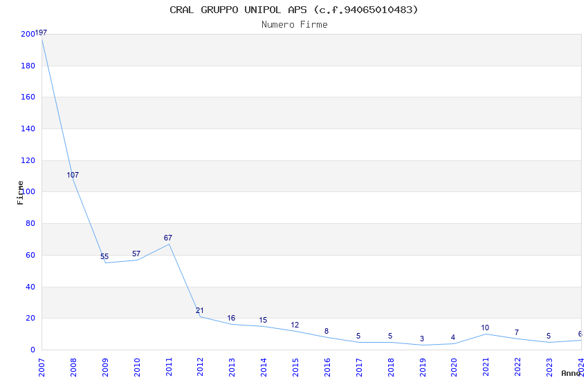The image size is (588, 380).
Task: Select the data label 8 at 2016
Action: (327, 331)
